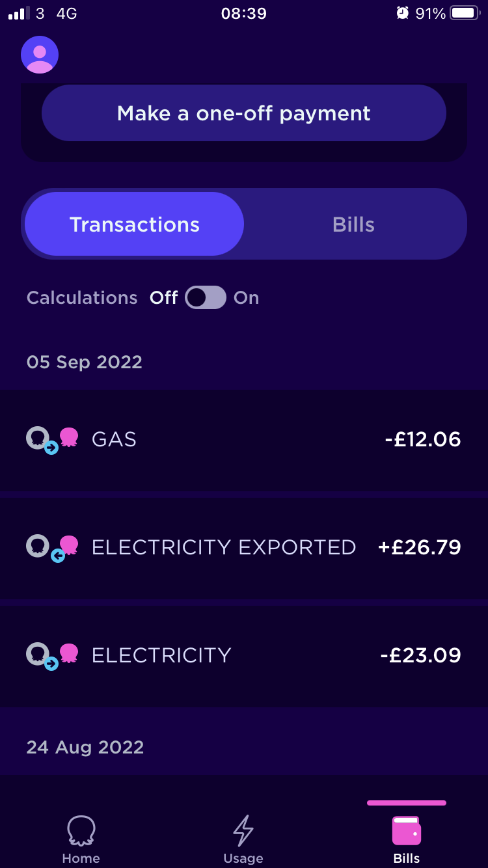Tap the Home octopus icon
The image size is (488, 868).
[81, 830]
